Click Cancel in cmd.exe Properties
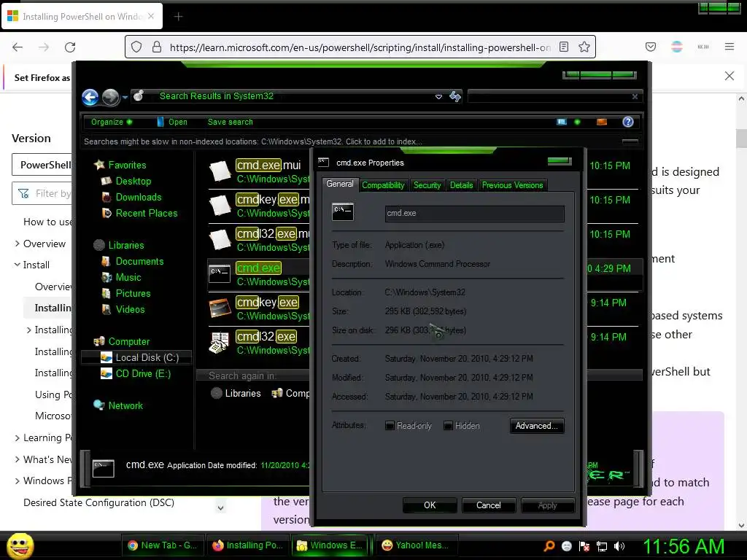This screenshot has width=747, height=560. pos(488,505)
